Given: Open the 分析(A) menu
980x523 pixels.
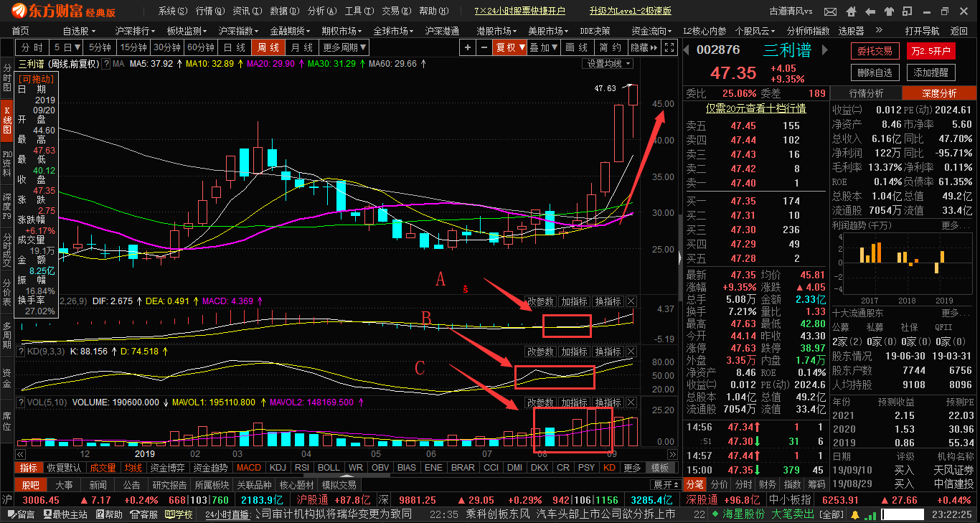Looking at the screenshot, I should pyautogui.click(x=320, y=11).
